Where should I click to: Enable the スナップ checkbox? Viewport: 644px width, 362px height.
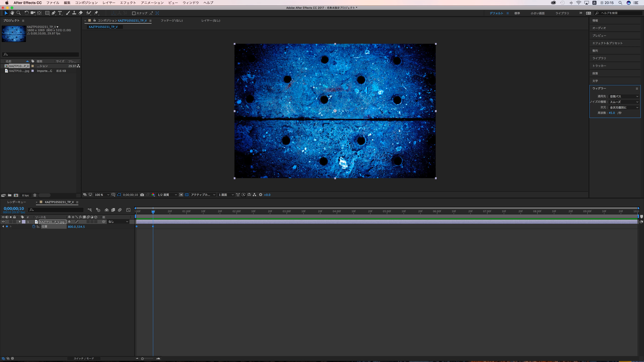point(134,13)
